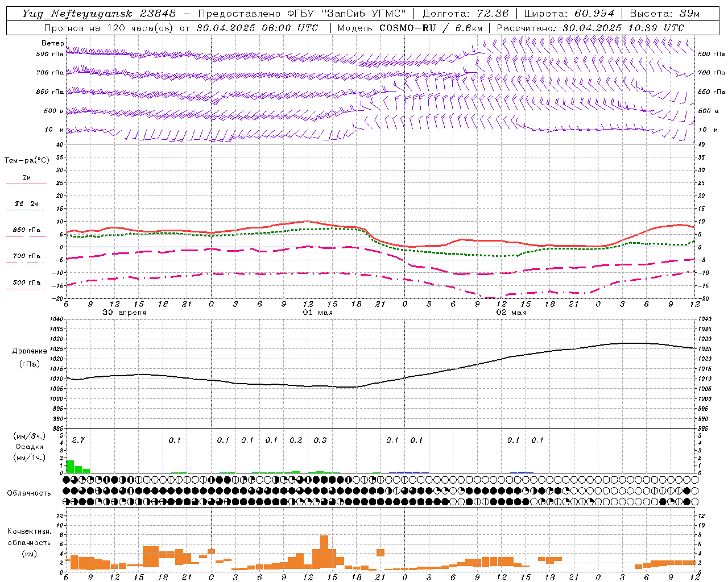Click the '(км)' unit below convective cloud label
The image size is (728, 582).
29,554
